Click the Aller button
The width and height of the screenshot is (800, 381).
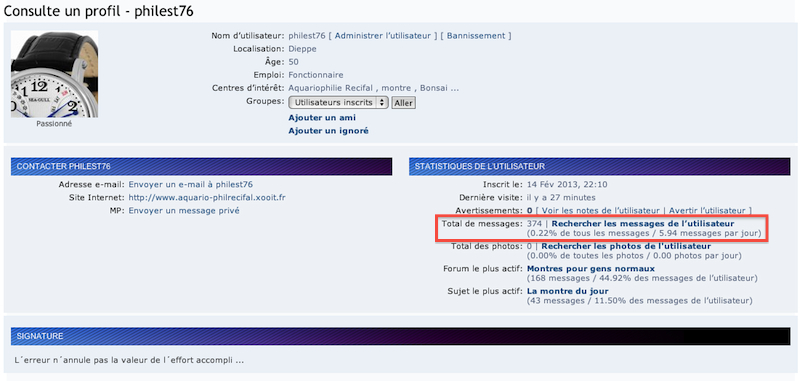click(x=404, y=103)
